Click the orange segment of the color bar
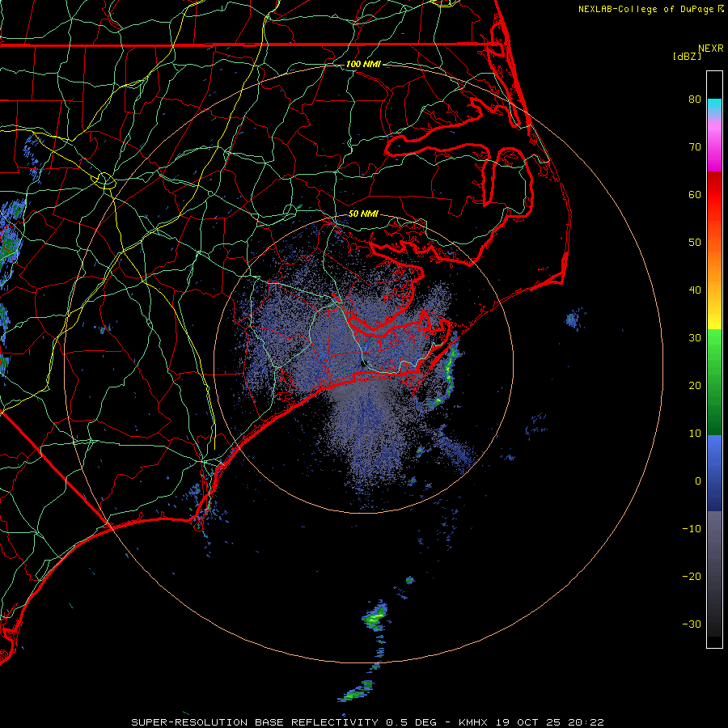 tap(714, 267)
